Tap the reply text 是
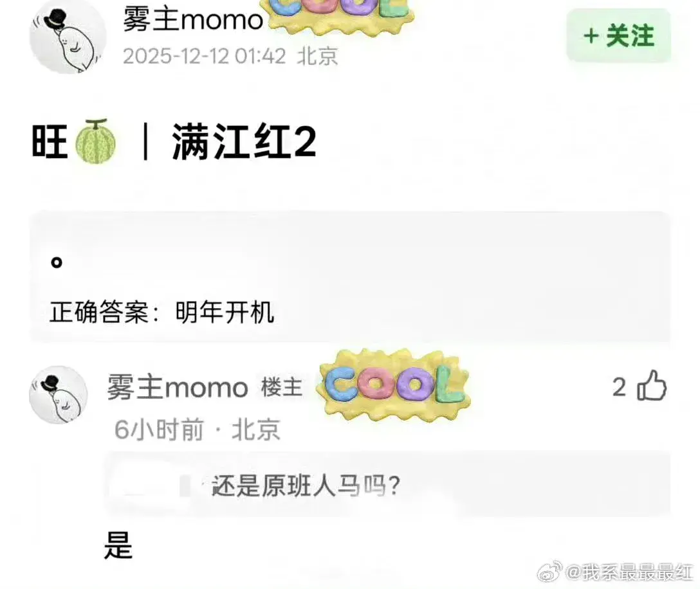The image size is (700, 589). [118, 545]
